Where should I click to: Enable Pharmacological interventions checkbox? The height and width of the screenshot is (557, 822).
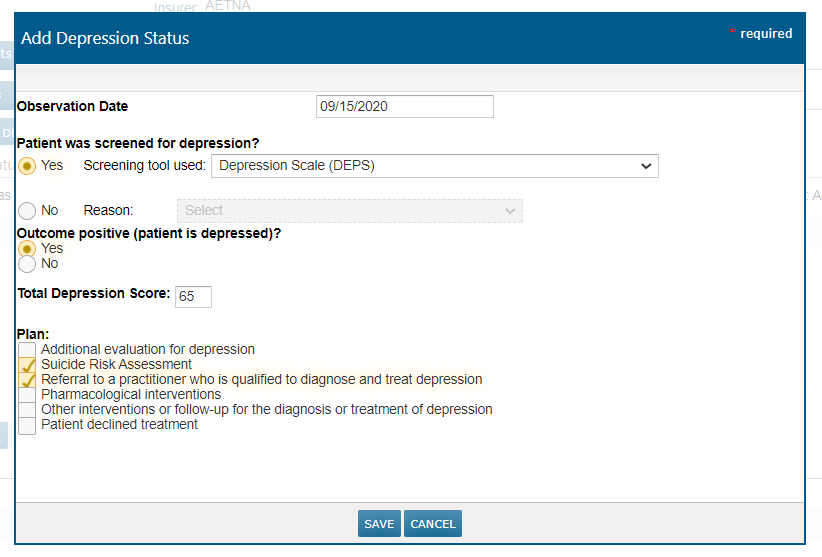pos(27,395)
